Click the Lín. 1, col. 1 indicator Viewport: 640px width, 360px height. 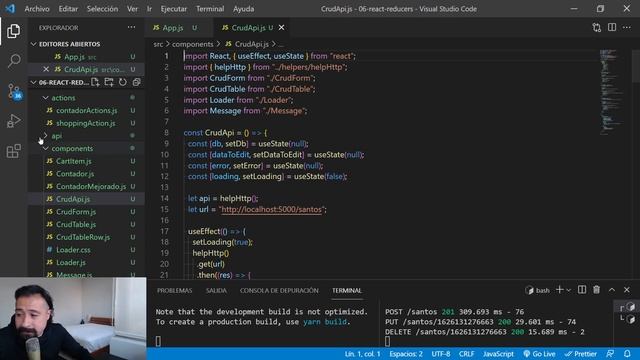(x=362, y=354)
